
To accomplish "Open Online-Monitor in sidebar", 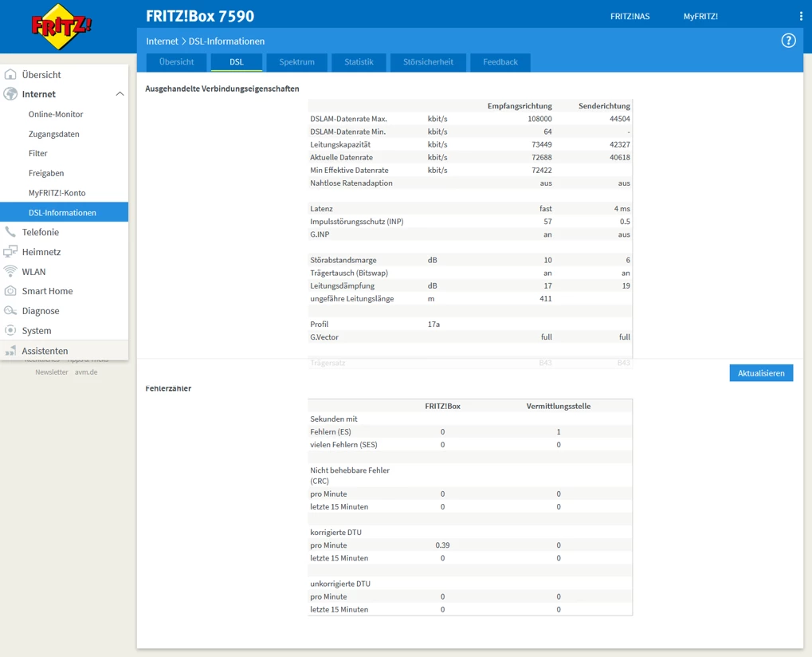I will 56,114.
